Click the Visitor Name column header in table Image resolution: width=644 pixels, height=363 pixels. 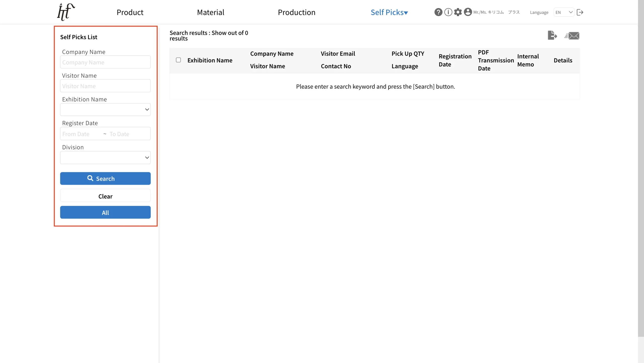coord(267,66)
